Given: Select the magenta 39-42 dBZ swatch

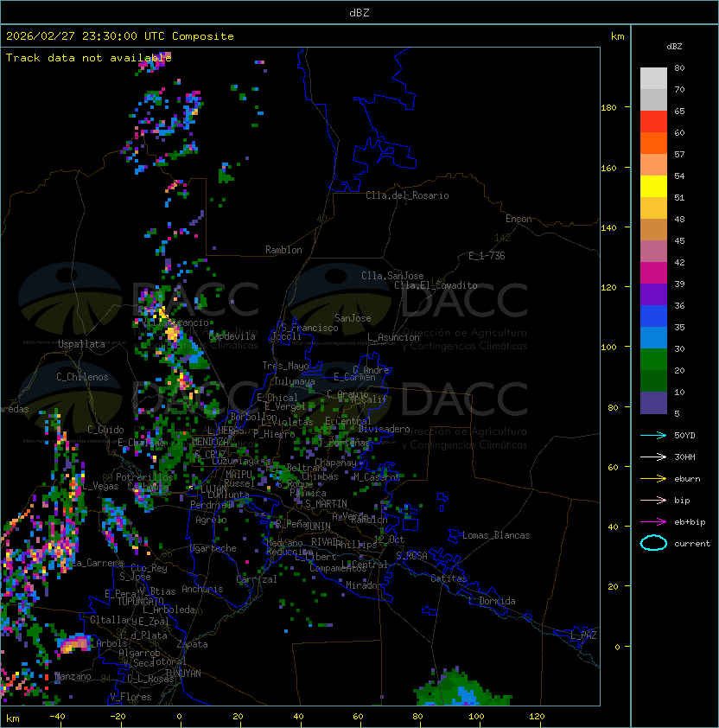Looking at the screenshot, I should [653, 272].
